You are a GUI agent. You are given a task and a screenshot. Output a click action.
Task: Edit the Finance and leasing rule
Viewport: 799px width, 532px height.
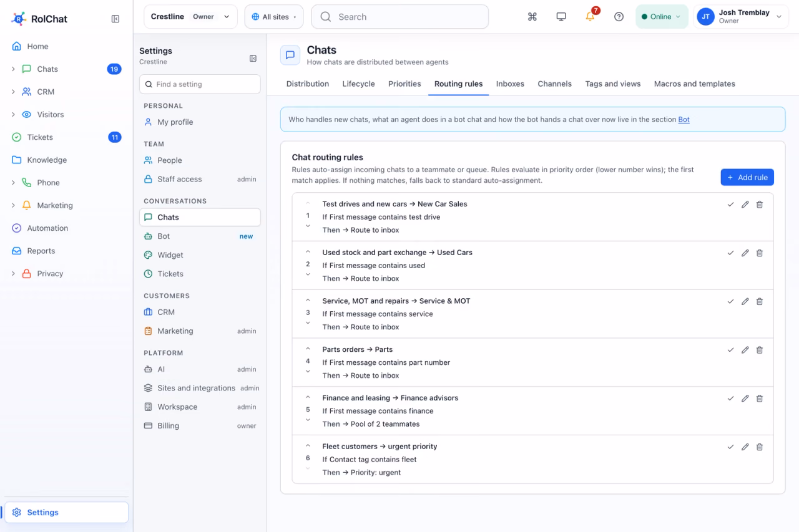pos(745,399)
